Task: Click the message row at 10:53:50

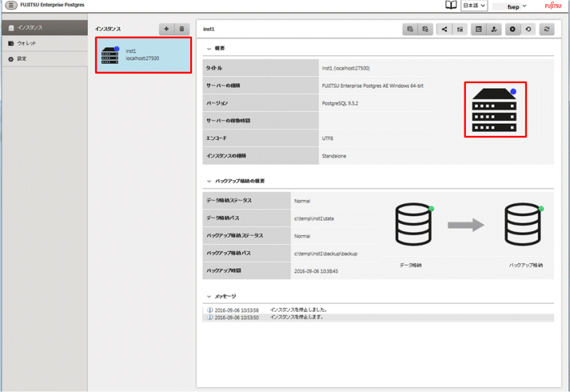Action: 378,317
